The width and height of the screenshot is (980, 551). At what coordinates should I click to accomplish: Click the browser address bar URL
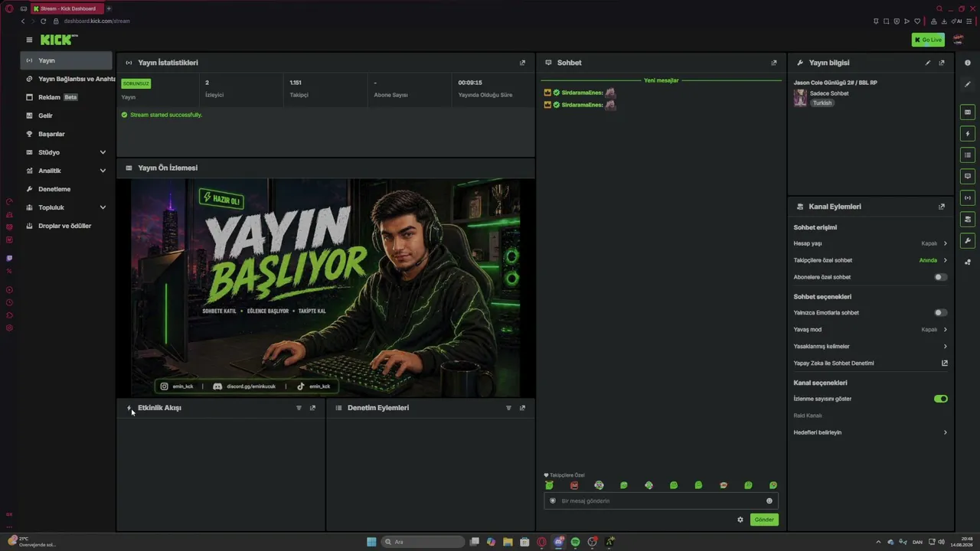[x=97, y=21]
